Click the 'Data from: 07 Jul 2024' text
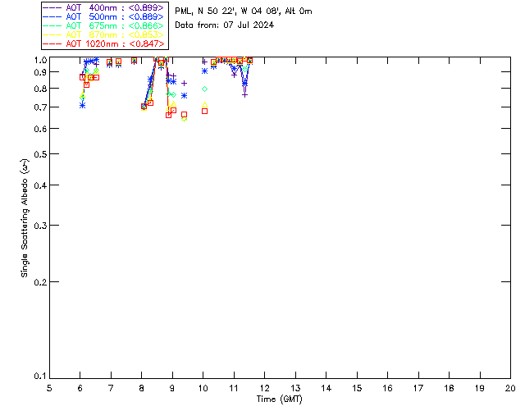This screenshot has height=420, width=525. pos(224,25)
